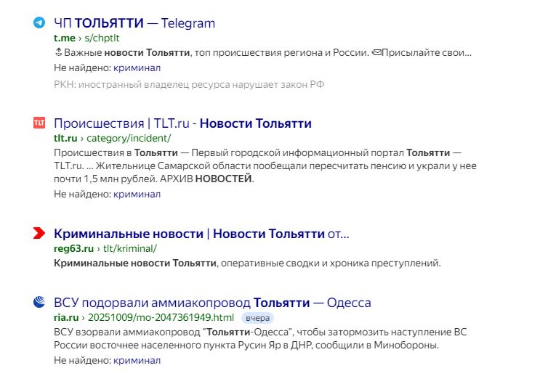Open the tlt/kriminal/ URL path
The height and width of the screenshot is (392, 540).
coord(130,248)
